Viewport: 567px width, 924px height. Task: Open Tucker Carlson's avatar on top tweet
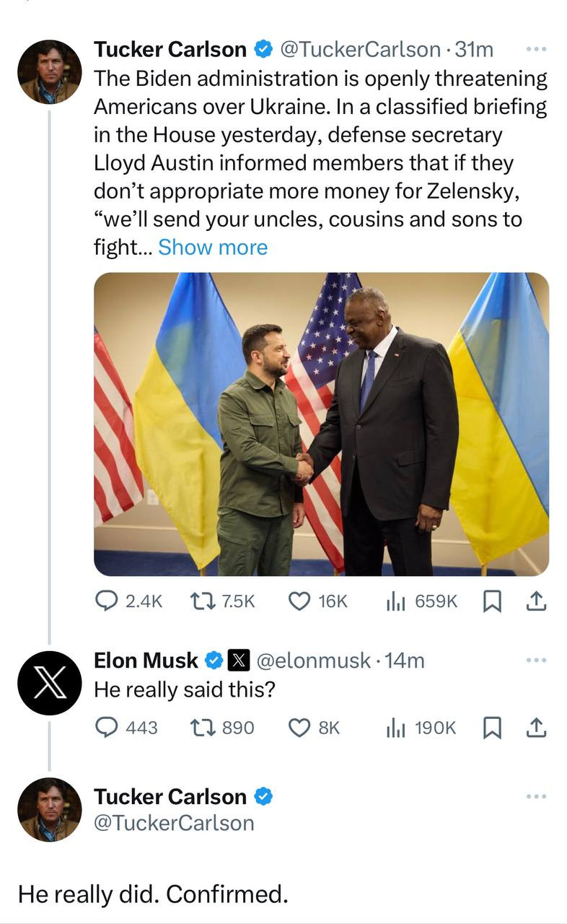click(x=49, y=71)
